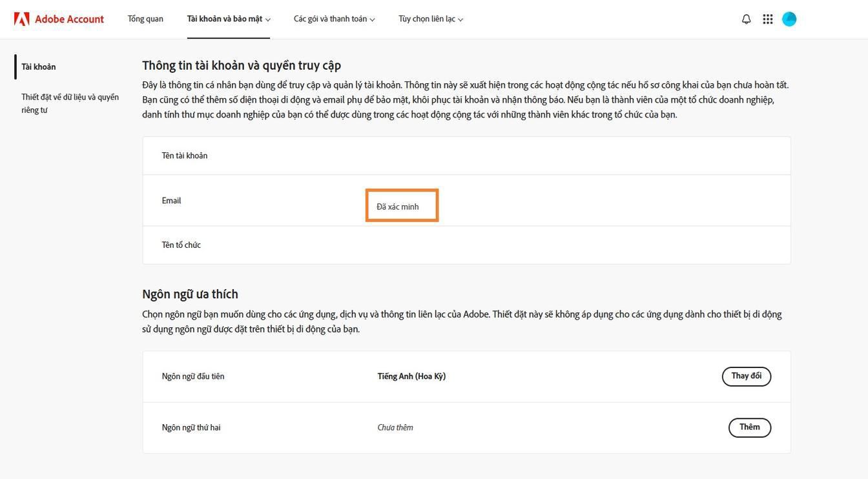
Task: Click the Thay đổi button for first language
Action: coord(747,376)
